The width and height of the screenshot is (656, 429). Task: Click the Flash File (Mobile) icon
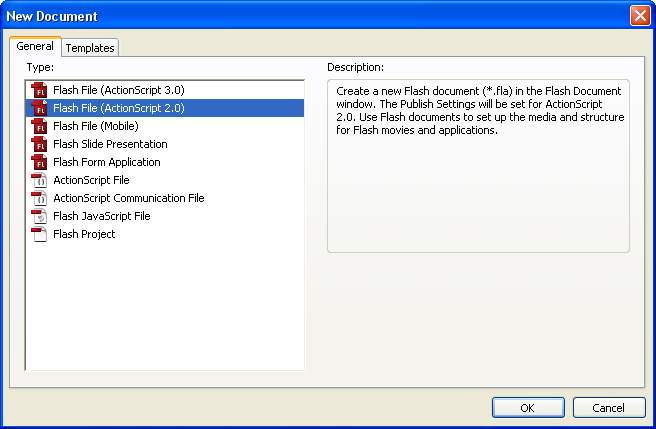tap(40, 126)
